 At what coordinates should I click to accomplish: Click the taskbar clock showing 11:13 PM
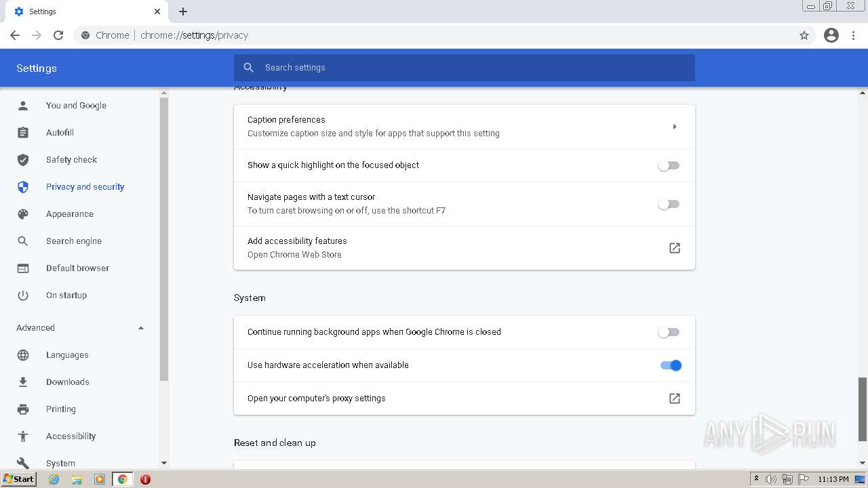833,479
